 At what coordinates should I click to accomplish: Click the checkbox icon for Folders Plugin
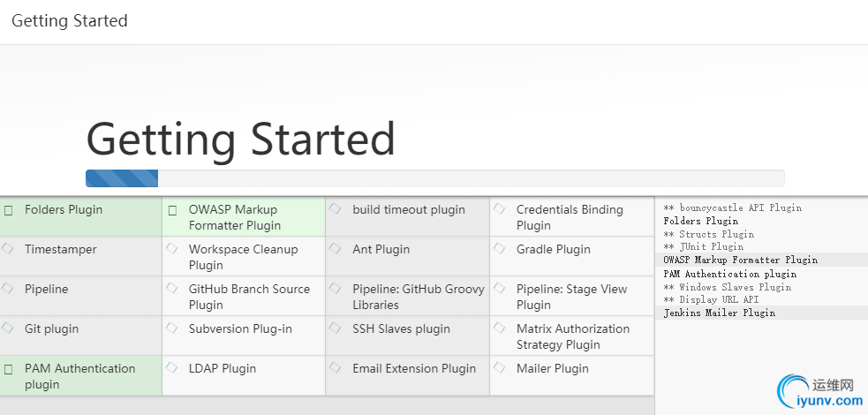click(9, 210)
